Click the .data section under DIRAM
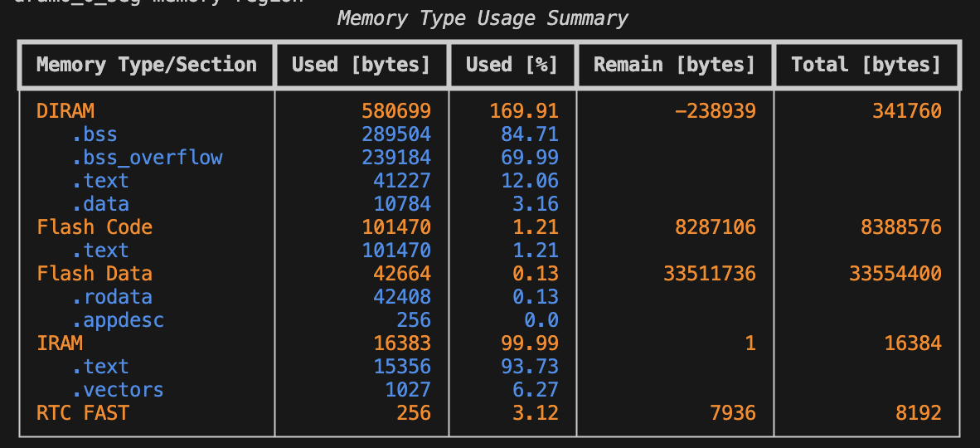Screen dimensions: 980x448 pyautogui.click(x=99, y=204)
